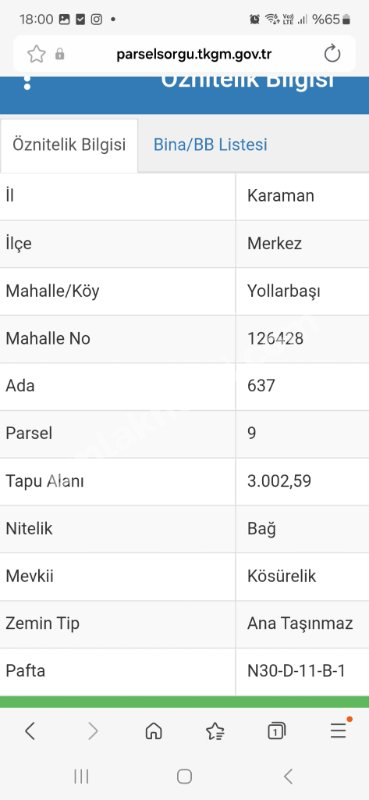Image resolution: width=369 pixels, height=800 pixels.
Task: Reload the page with refresh icon
Action: coord(332,54)
